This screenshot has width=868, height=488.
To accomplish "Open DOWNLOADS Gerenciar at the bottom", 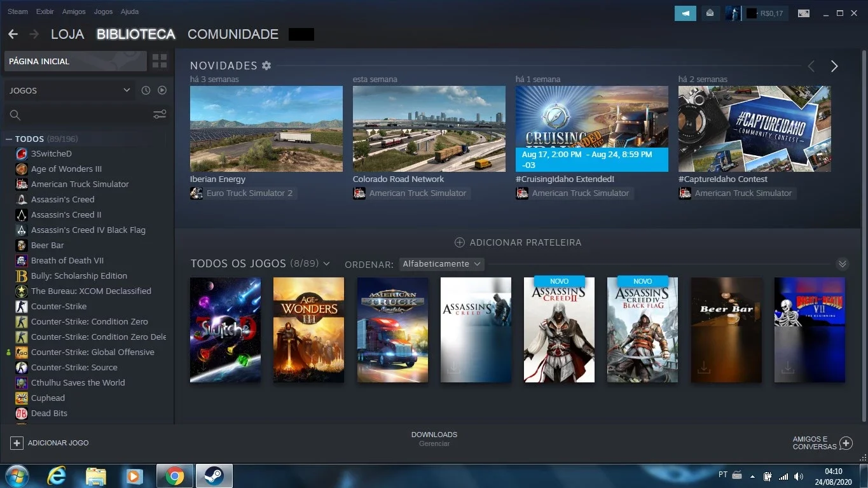I will pyautogui.click(x=434, y=438).
